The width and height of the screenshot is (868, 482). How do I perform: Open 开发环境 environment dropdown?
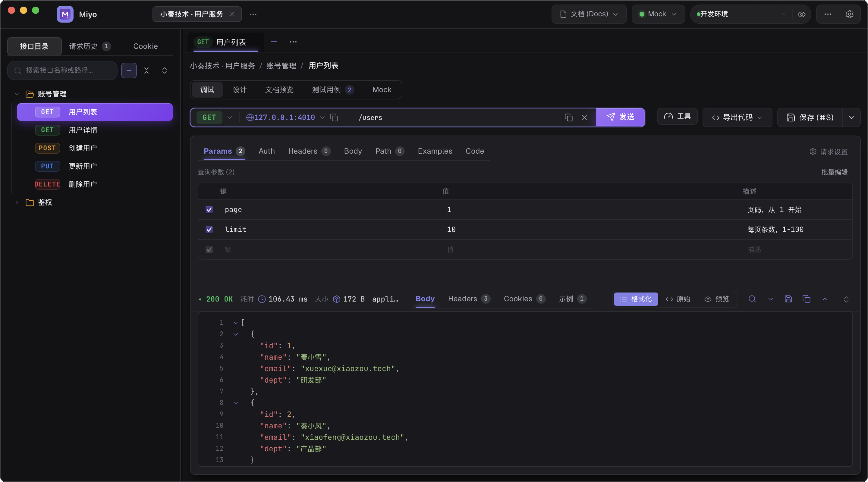tap(742, 14)
